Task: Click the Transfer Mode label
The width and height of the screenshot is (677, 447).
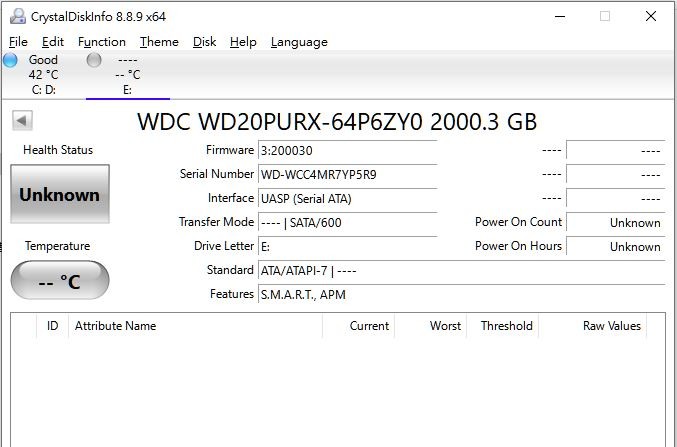Action: pos(216,222)
